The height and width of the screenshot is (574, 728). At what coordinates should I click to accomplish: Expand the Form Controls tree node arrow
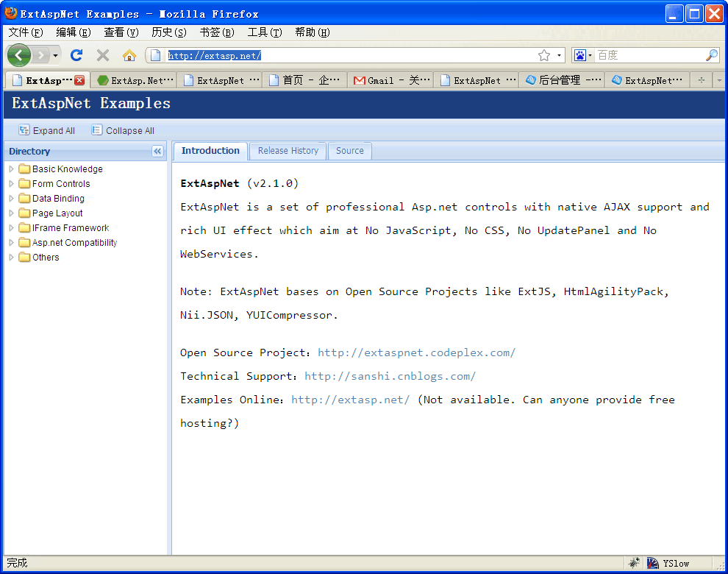point(12,183)
